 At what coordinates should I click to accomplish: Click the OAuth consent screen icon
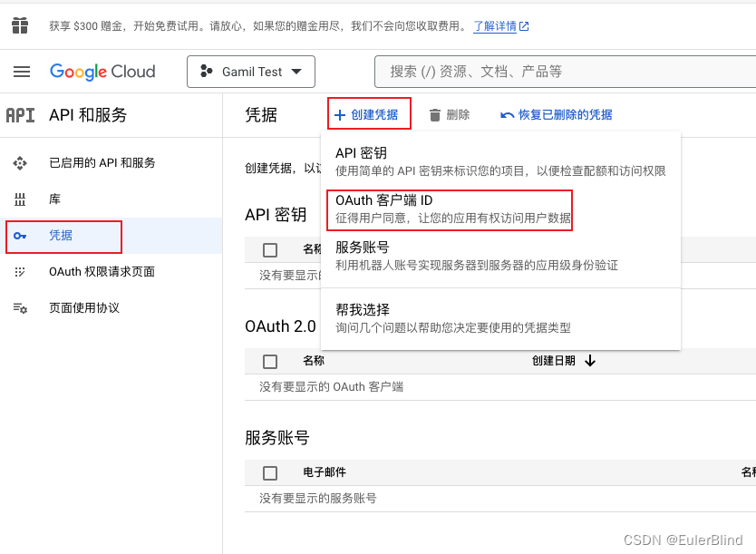pos(20,272)
